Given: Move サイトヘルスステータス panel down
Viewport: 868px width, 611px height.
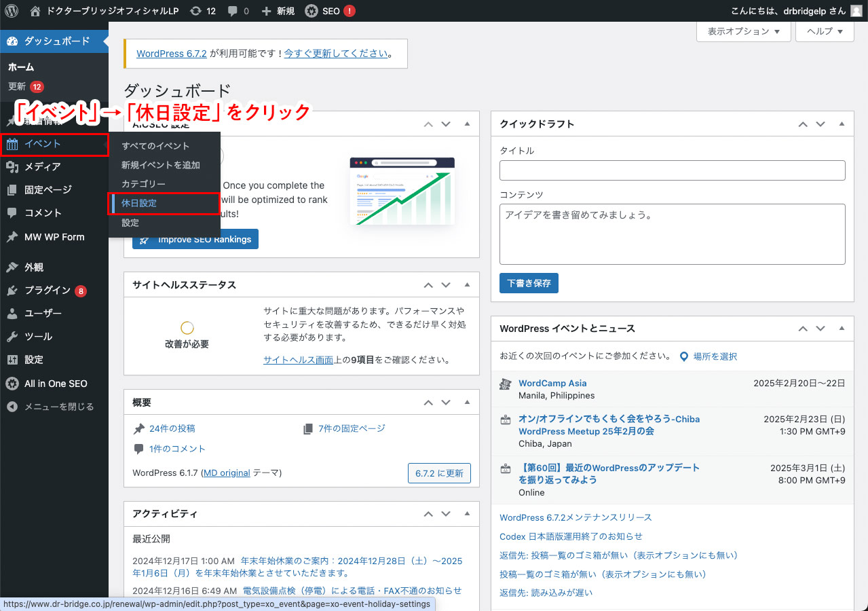Looking at the screenshot, I should tap(446, 285).
